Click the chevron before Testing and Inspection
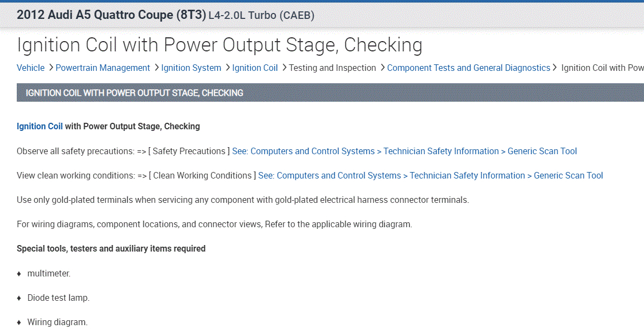Screen dimensions: 644x330 pos(284,68)
